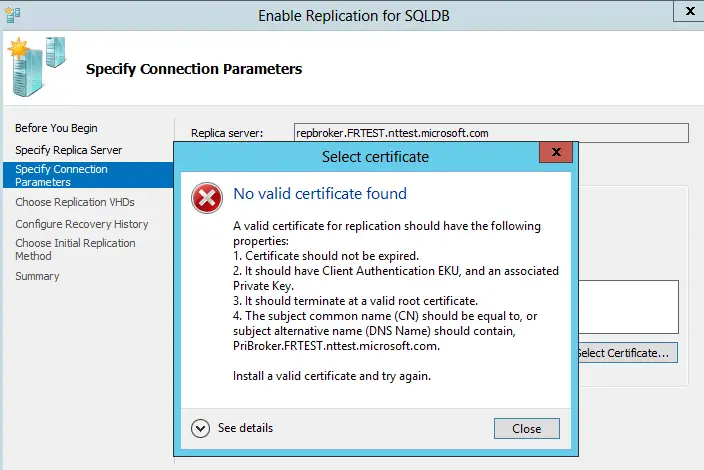704x470 pixels.
Task: Open the Before You Begin step
Action: pos(56,128)
